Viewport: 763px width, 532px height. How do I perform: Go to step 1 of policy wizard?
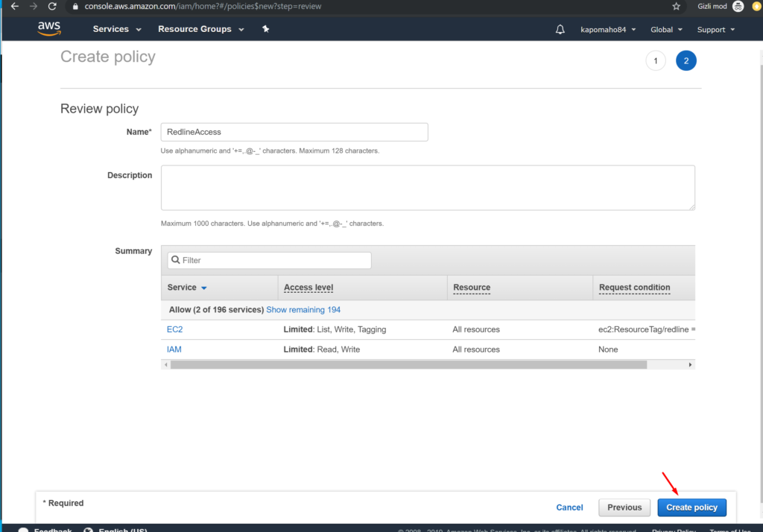pos(656,61)
